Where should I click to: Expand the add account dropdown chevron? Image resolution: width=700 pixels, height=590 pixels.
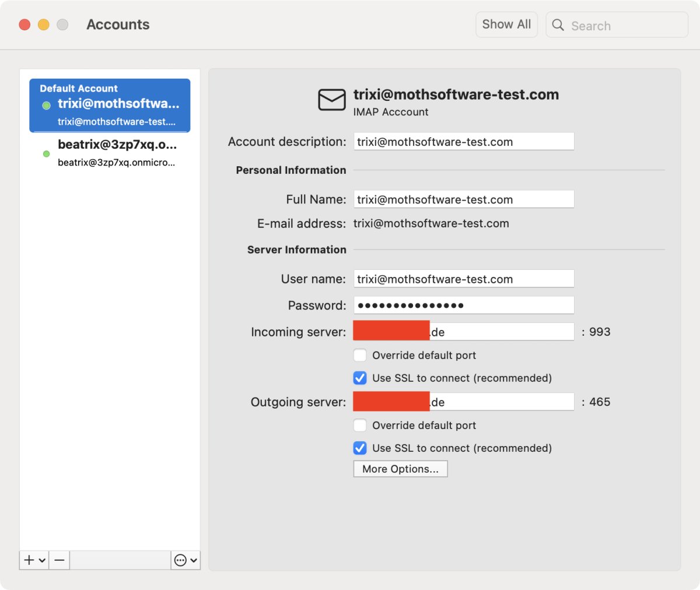point(42,560)
